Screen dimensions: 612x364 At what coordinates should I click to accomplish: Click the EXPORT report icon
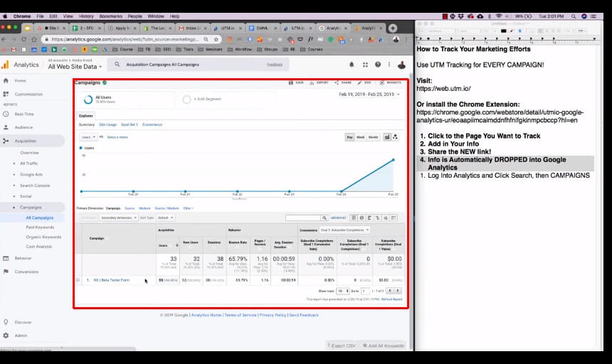coord(312,82)
